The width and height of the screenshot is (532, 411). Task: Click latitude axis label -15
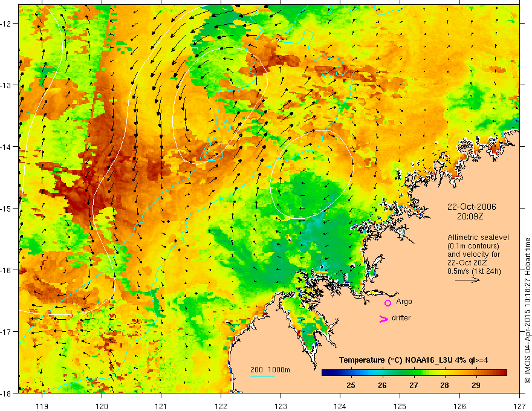pos(7,208)
